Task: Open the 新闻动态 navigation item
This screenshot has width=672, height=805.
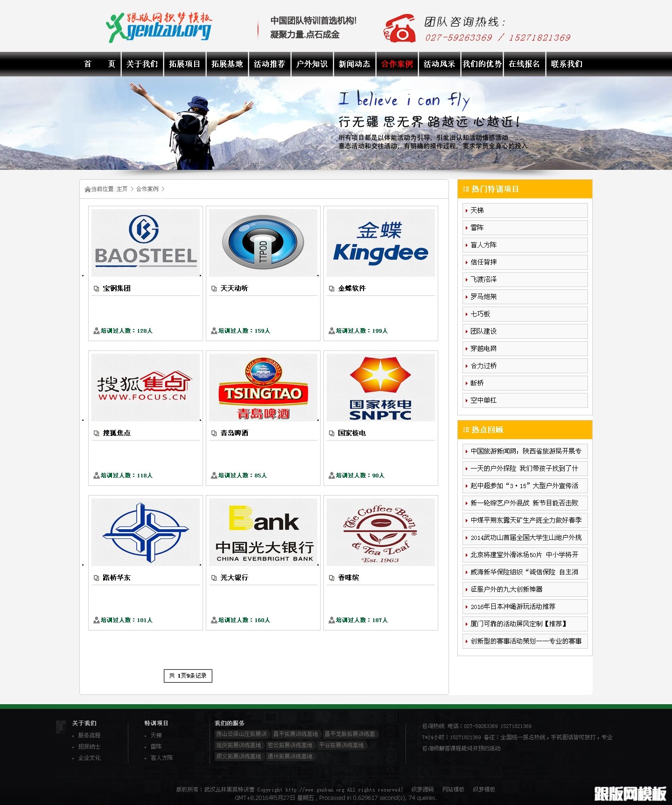Action: tap(355, 64)
